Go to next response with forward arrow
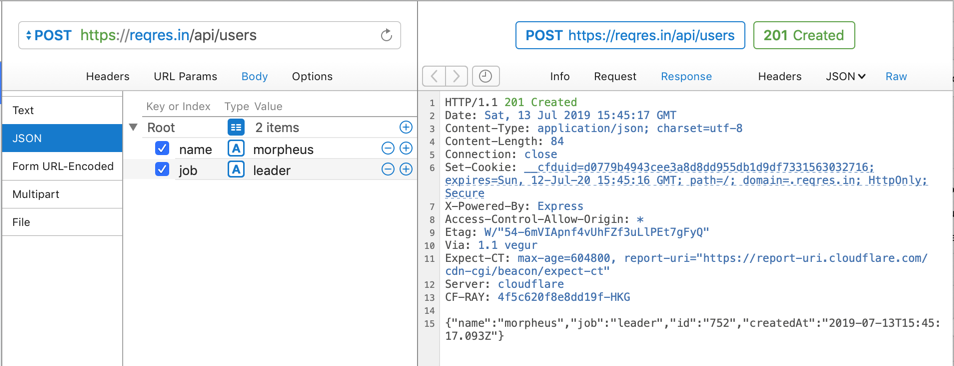This screenshot has width=954, height=366. [x=456, y=77]
